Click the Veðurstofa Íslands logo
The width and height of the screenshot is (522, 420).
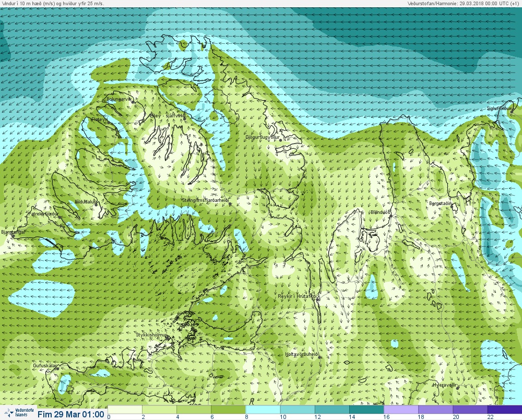18,413
